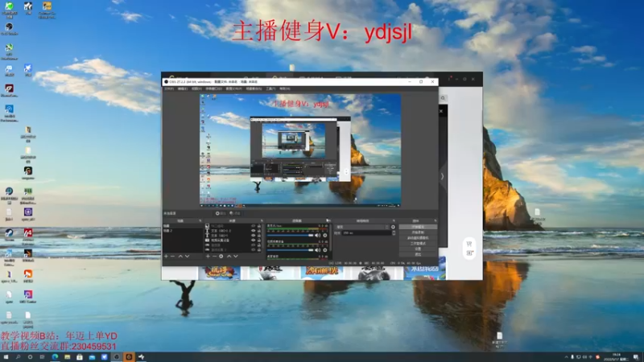Open transition properties gear icon
The image size is (644, 362).
(x=393, y=227)
